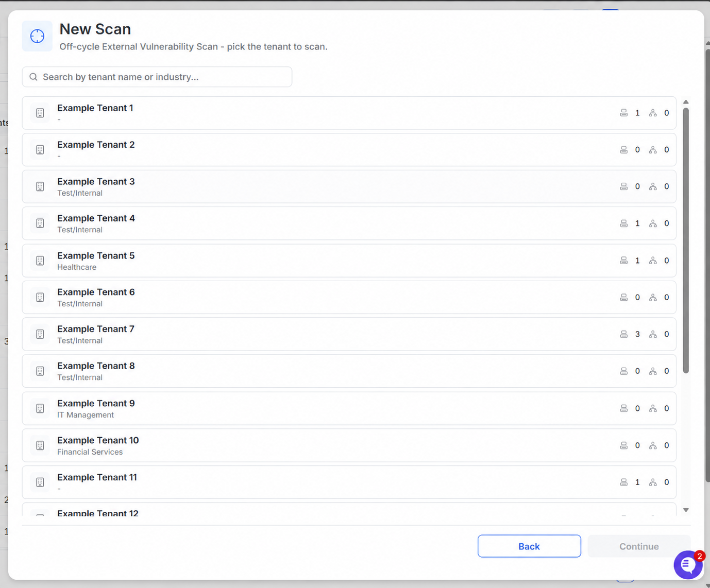Focus the tenant search field
The width and height of the screenshot is (710, 588).
pos(157,77)
